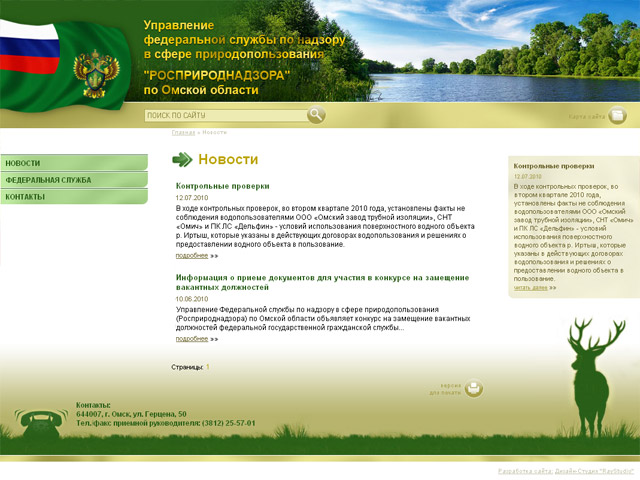This screenshot has height=480, width=640.
Task: Click the sidebar date 12.07.2010
Action: (527, 177)
